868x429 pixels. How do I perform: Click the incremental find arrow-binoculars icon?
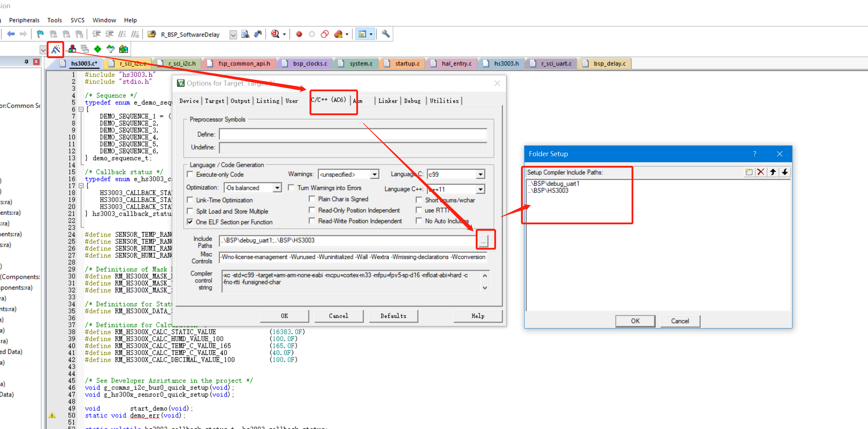[258, 34]
